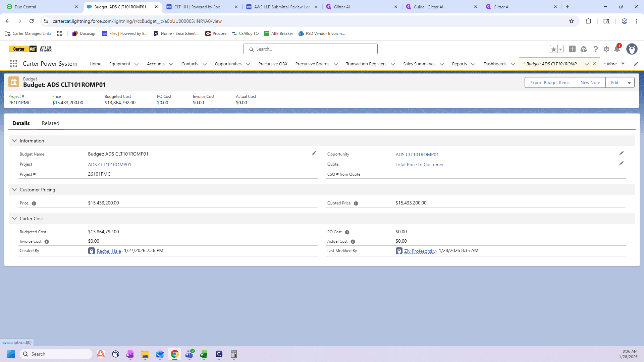
Task: Collapse the Information section
Action: 14,141
